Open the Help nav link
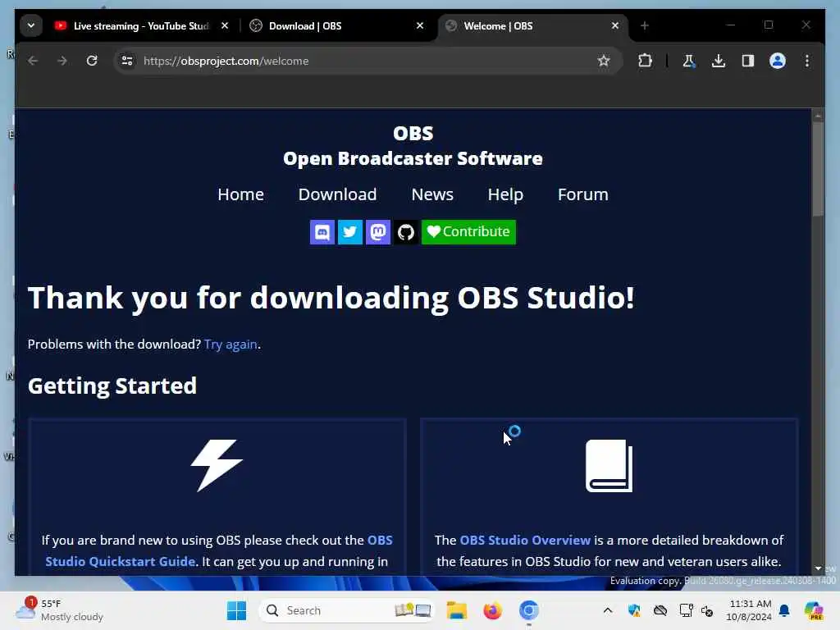Viewport: 840px width, 630px height. (505, 194)
